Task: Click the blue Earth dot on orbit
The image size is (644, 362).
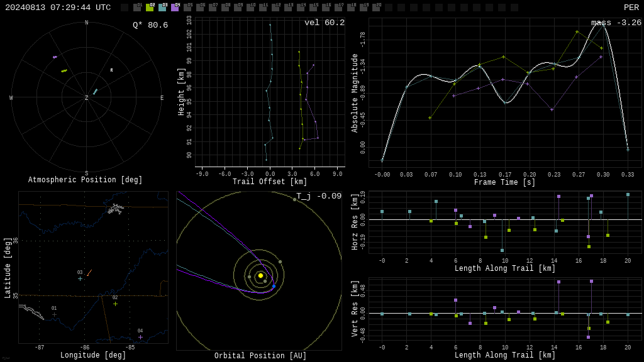Action: coord(274,286)
